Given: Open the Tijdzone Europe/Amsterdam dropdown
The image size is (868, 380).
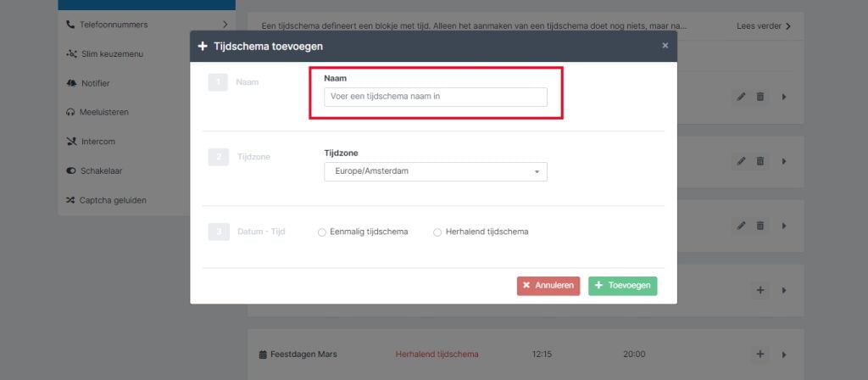Looking at the screenshot, I should (436, 171).
